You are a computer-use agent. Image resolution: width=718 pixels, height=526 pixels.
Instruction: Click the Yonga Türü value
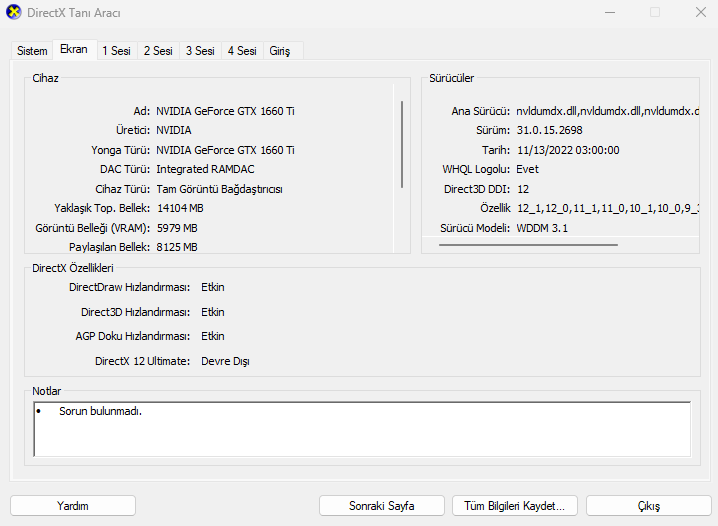click(x=225, y=150)
